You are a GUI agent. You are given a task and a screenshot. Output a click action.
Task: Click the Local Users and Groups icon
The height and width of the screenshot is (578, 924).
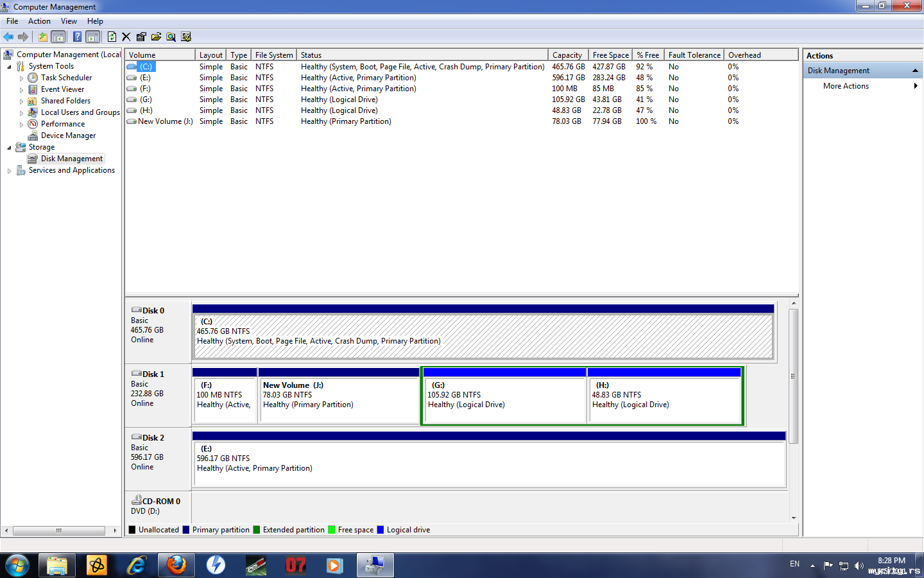tap(33, 112)
